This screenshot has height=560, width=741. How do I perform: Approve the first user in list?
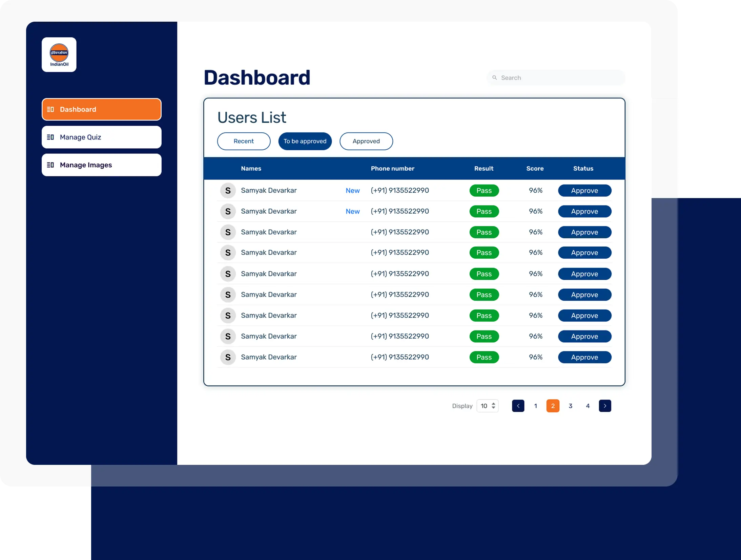click(x=584, y=191)
